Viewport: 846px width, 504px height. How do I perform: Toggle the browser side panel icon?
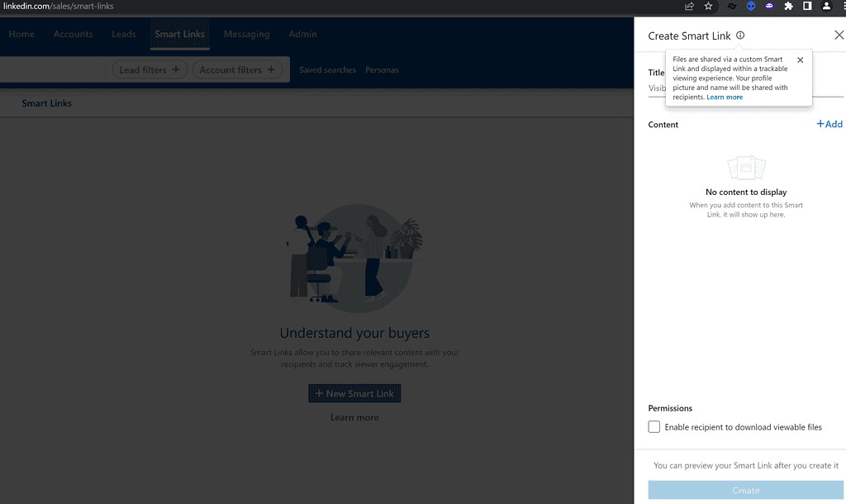pyautogui.click(x=807, y=7)
